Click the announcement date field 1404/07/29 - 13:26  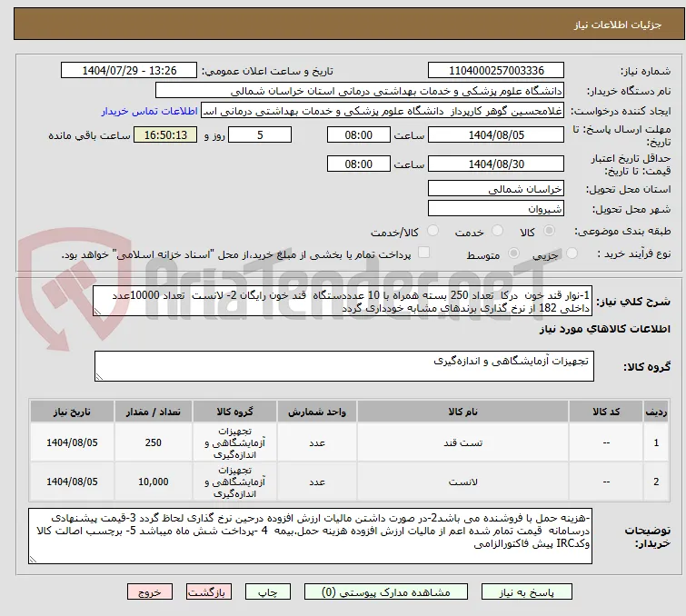click(x=129, y=71)
